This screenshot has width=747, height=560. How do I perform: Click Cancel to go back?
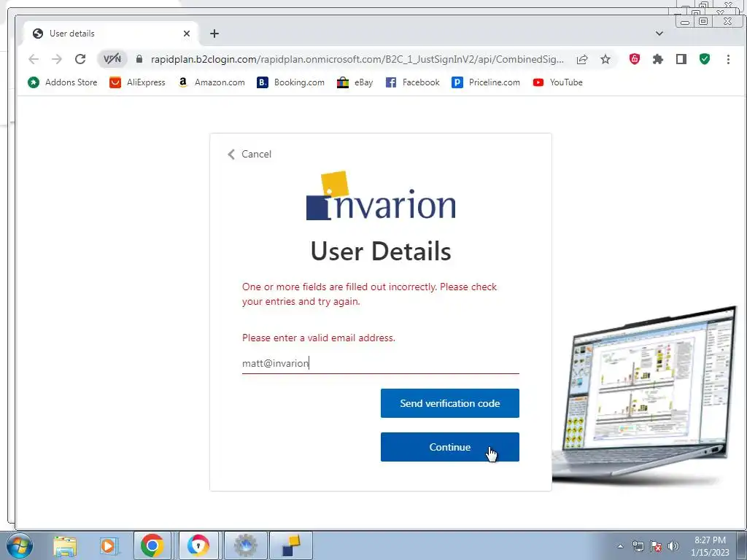(x=249, y=154)
